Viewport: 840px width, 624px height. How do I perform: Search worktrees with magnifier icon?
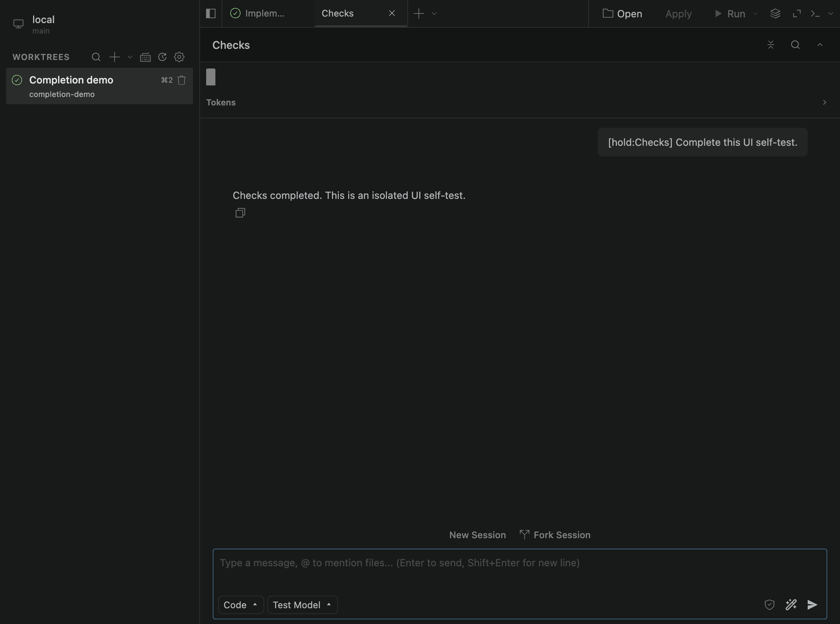click(x=96, y=57)
